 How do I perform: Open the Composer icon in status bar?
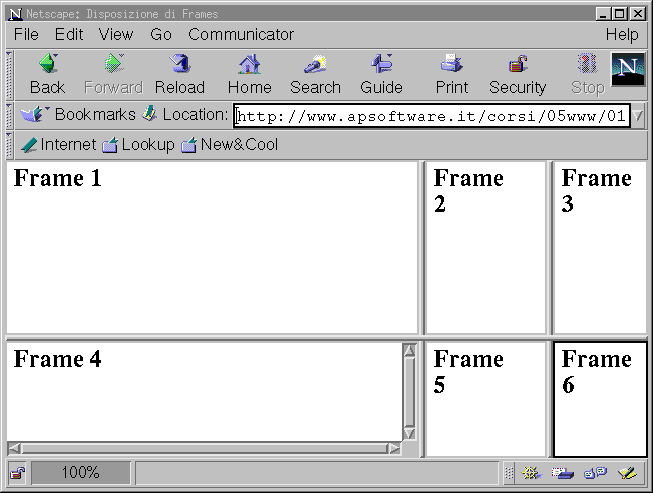[627, 473]
